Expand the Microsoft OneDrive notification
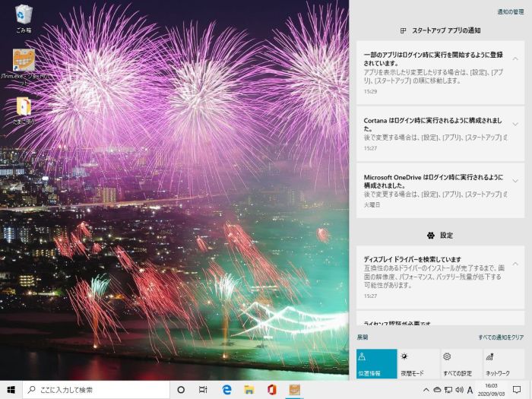The image size is (532, 399). [515, 181]
